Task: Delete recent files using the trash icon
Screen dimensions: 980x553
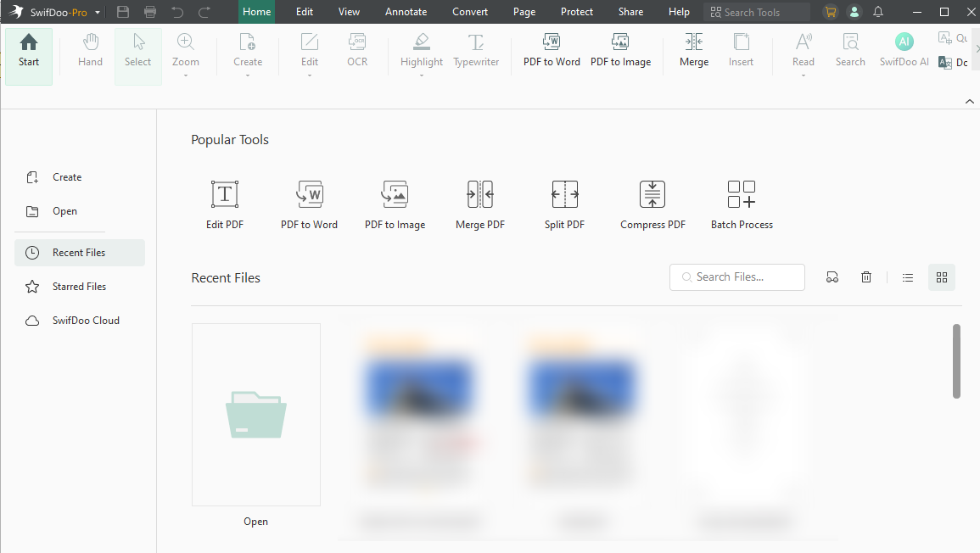Action: click(865, 276)
